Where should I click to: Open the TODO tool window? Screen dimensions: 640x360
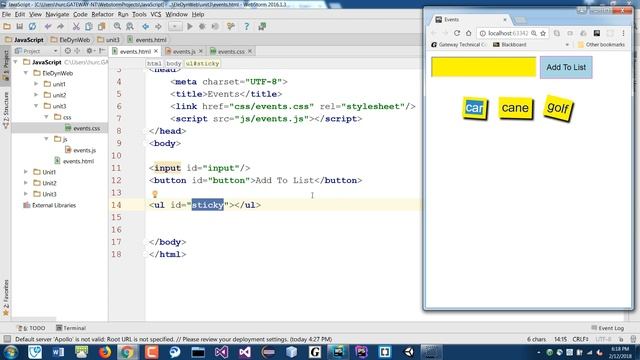pyautogui.click(x=31, y=328)
